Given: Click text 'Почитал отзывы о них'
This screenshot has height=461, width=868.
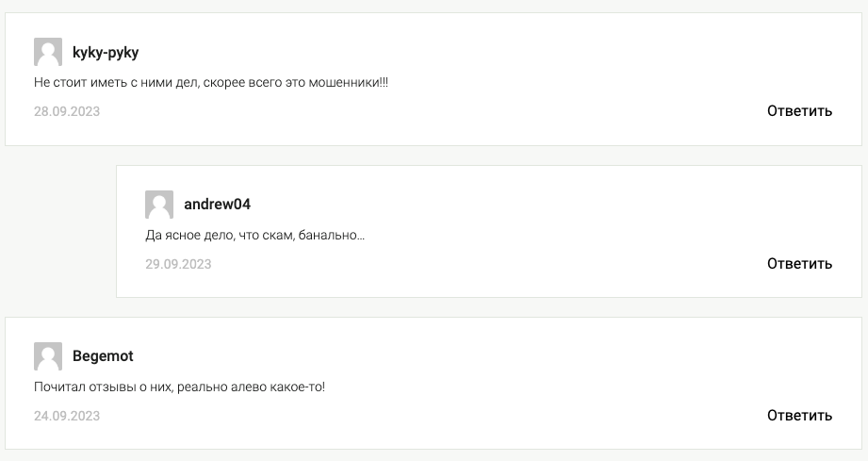Looking at the screenshot, I should point(104,387).
